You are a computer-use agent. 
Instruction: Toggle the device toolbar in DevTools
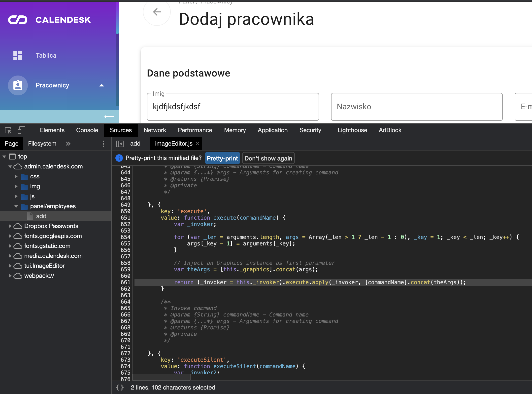coord(22,130)
